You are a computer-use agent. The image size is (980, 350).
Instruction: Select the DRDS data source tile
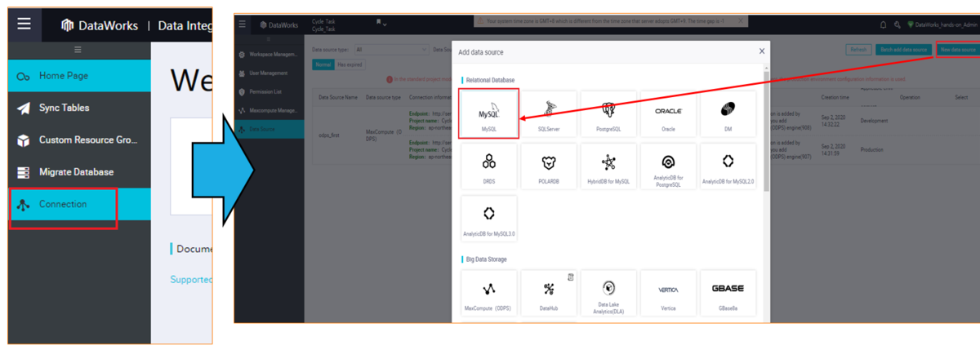tap(488, 166)
